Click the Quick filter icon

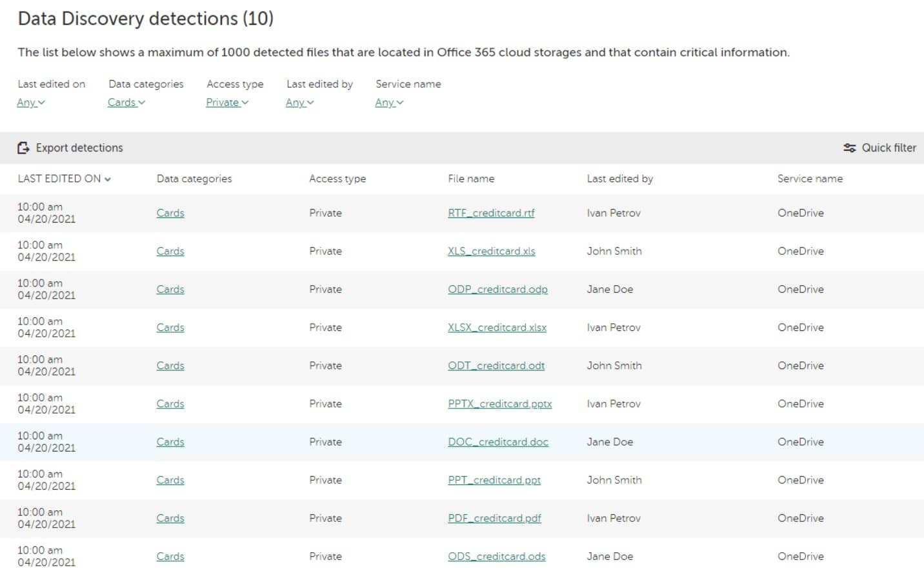click(849, 148)
